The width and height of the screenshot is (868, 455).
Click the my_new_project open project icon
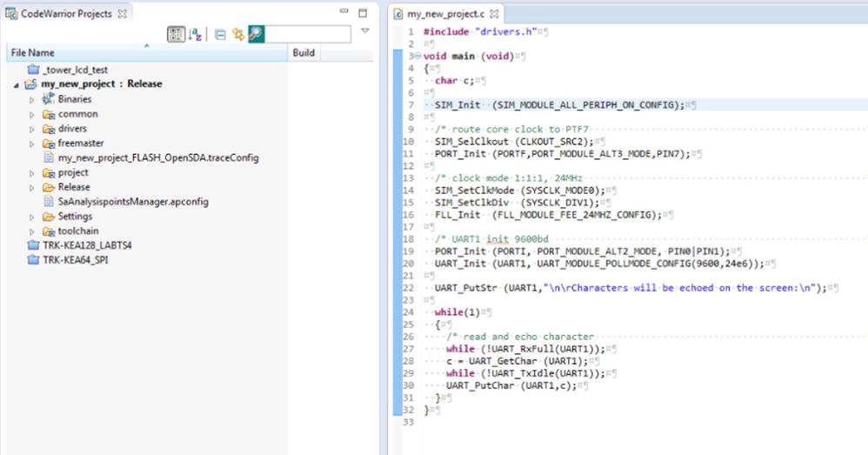[31, 84]
